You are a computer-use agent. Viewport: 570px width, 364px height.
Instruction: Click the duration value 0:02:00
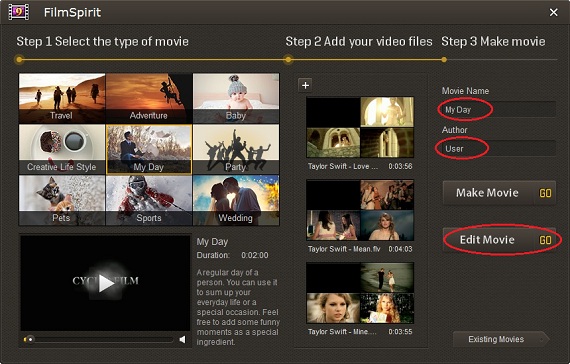(x=255, y=255)
